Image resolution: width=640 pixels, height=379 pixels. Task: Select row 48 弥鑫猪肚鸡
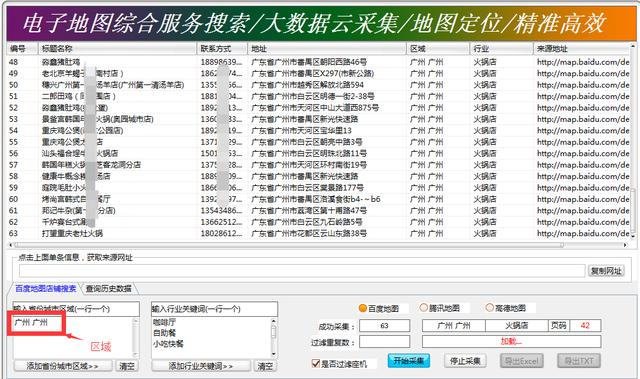point(318,62)
